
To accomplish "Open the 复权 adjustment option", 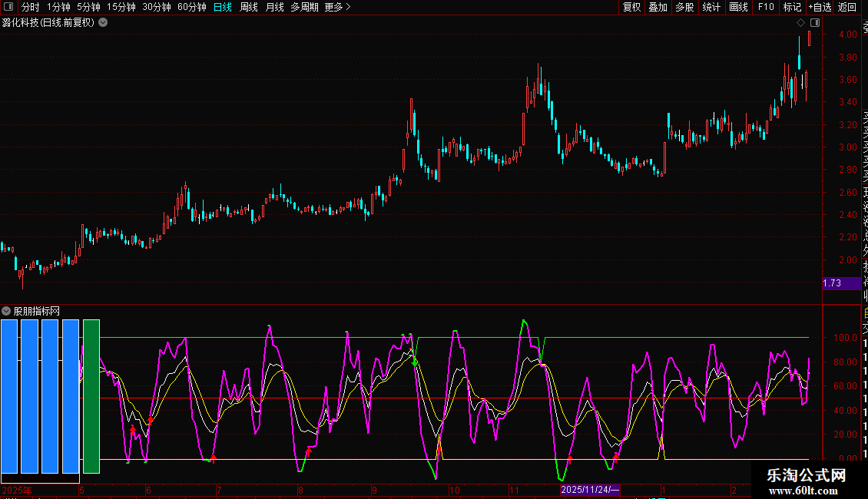I will click(x=631, y=7).
